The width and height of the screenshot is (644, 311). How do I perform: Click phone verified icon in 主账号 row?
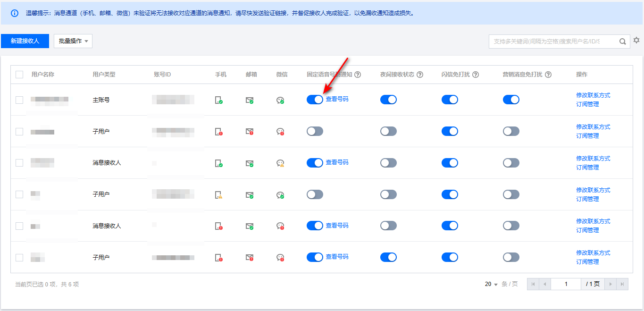coord(218,100)
